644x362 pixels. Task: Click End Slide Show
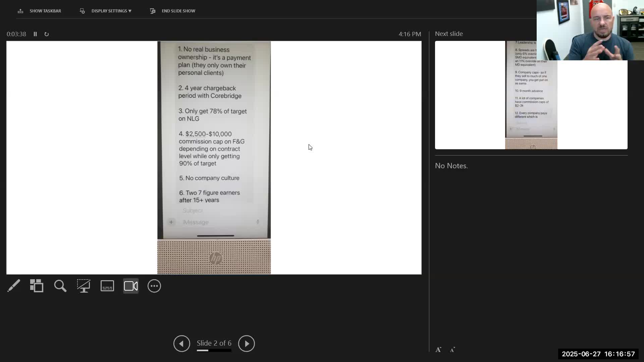pos(178,11)
